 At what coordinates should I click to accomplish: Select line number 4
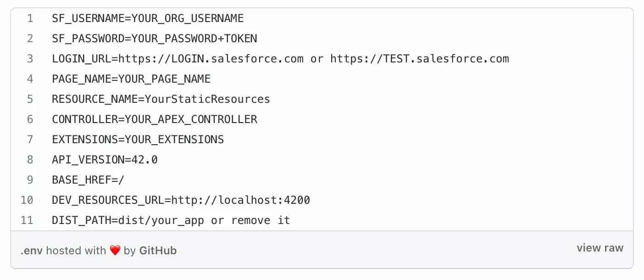pos(30,79)
